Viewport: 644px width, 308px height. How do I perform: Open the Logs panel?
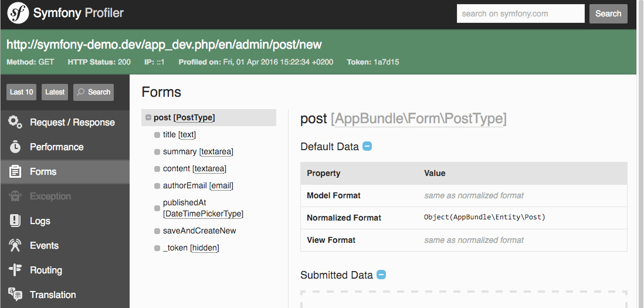[65, 221]
